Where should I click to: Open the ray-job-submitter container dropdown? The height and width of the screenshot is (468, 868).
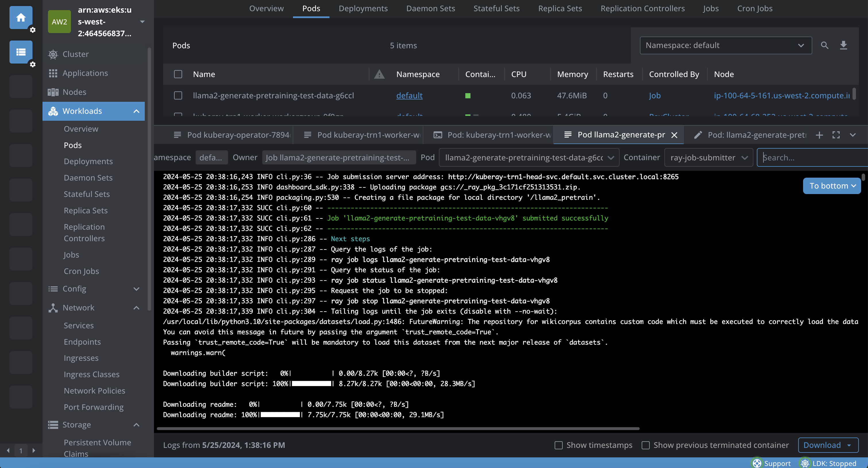[708, 158]
